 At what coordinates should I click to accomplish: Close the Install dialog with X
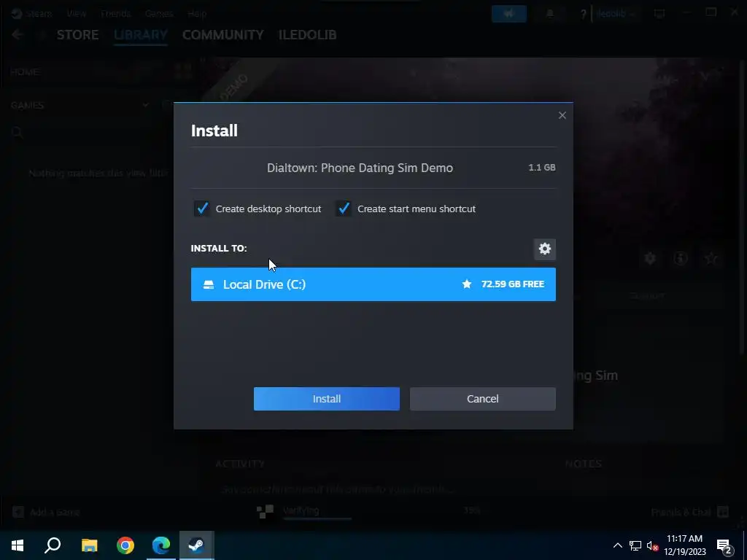pyautogui.click(x=562, y=116)
